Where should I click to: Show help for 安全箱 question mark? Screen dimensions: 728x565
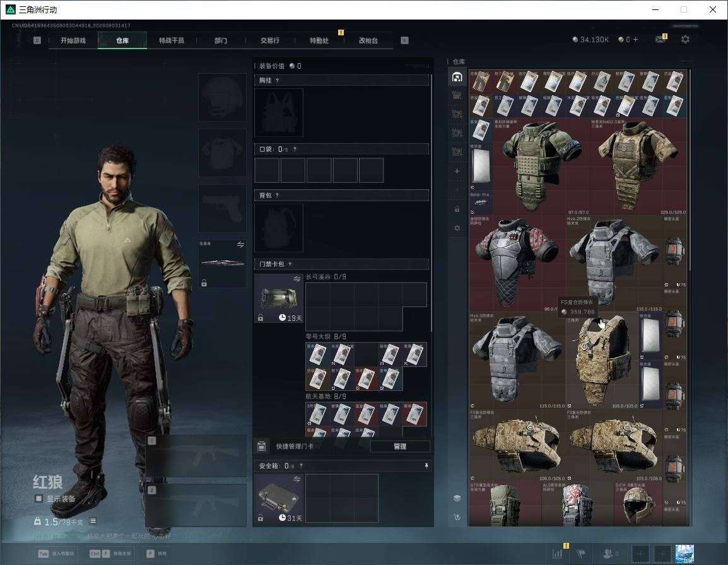[301, 465]
